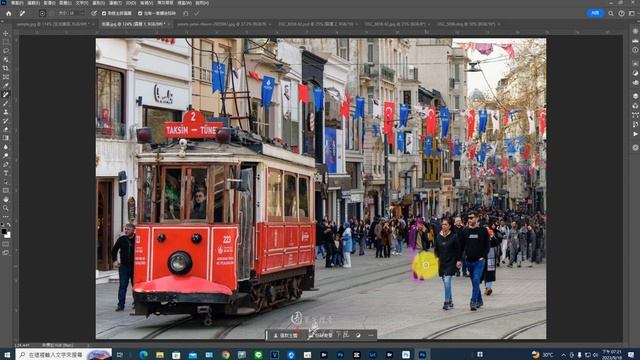Click the reset arrow in options bar
The height and width of the screenshot is (360, 640).
tap(186, 13)
